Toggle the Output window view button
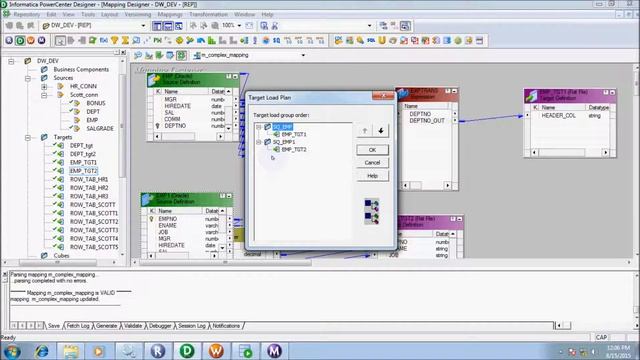 pos(168,26)
